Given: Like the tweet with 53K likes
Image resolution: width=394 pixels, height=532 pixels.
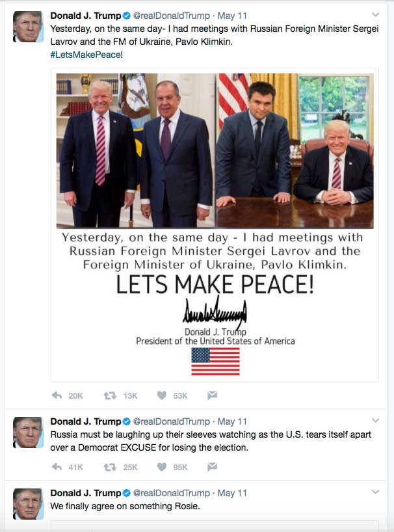Looking at the screenshot, I should 162,395.
